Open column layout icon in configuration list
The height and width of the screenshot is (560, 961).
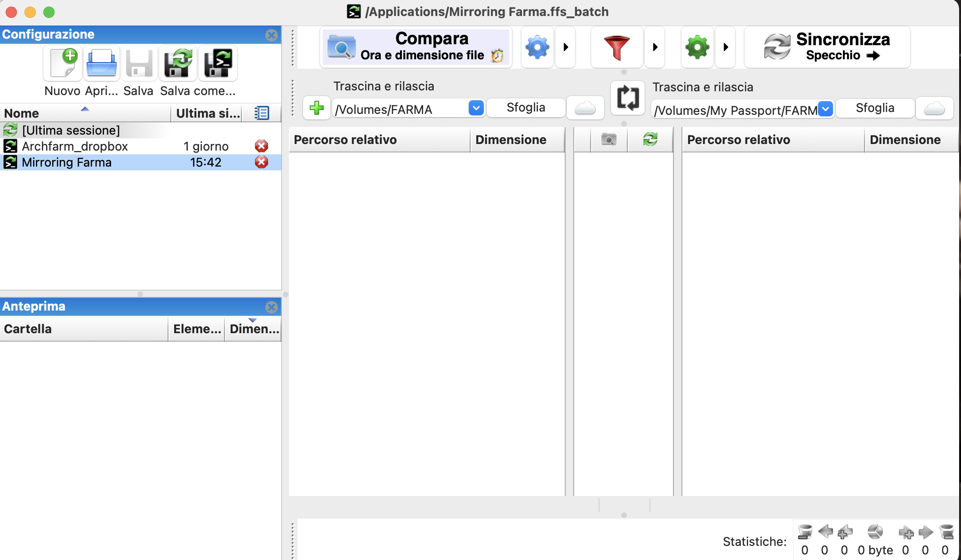point(262,113)
